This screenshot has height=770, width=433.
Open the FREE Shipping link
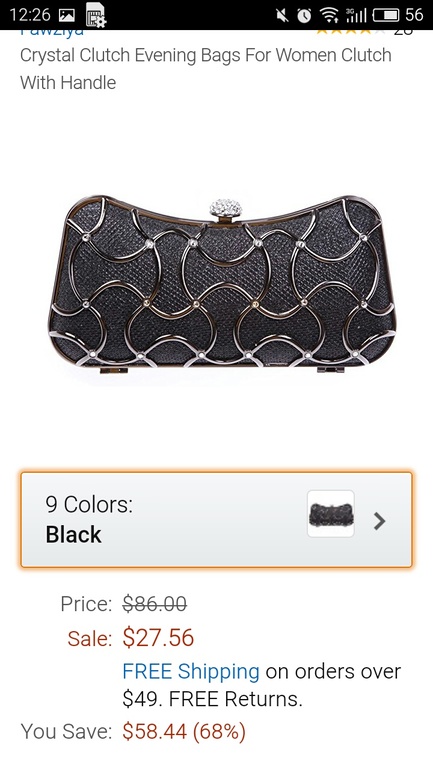pyautogui.click(x=191, y=671)
